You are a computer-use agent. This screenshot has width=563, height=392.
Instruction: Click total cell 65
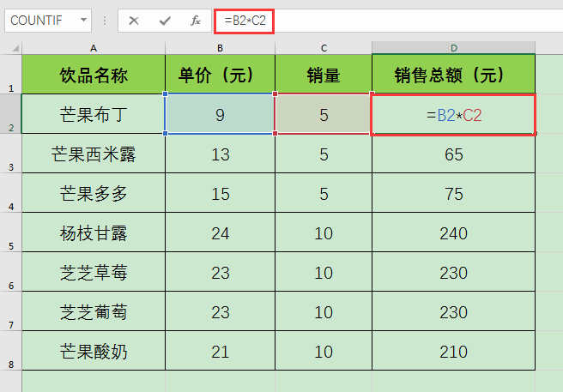tap(454, 154)
